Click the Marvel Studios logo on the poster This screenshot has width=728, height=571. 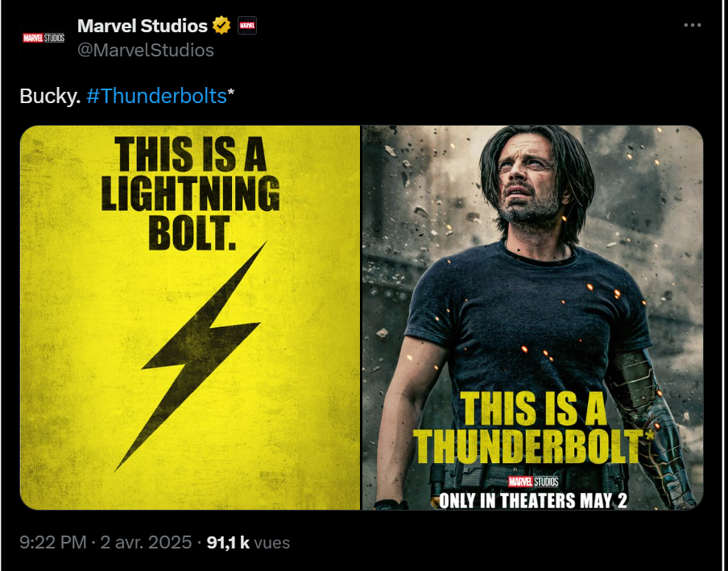(533, 482)
